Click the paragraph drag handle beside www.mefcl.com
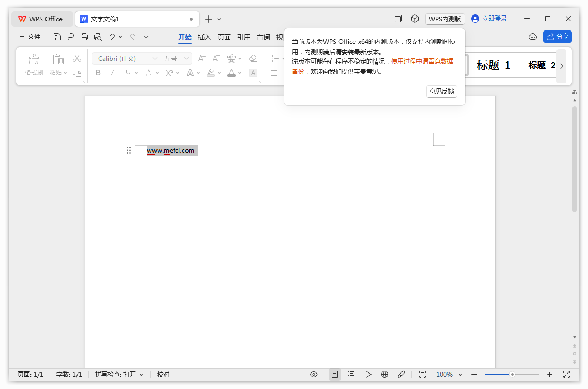This screenshot has width=588, height=389. 129,150
